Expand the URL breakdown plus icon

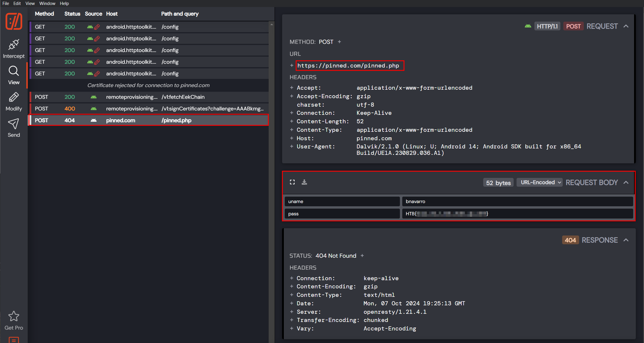(291, 65)
